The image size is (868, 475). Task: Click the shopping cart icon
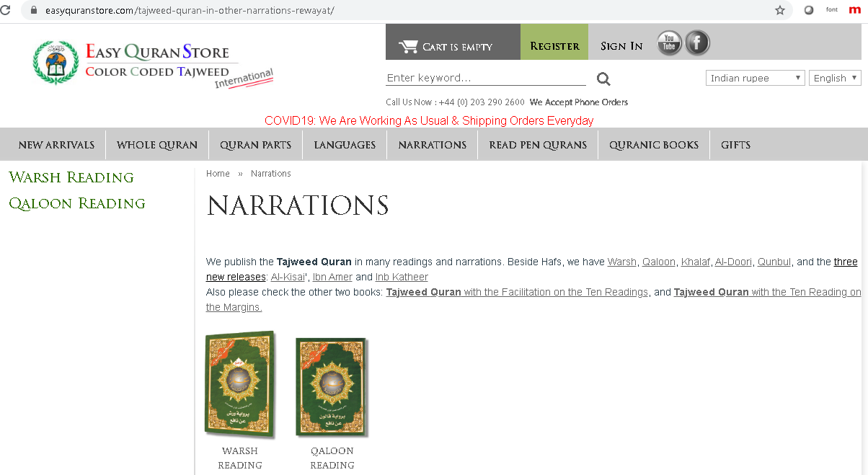coord(409,46)
